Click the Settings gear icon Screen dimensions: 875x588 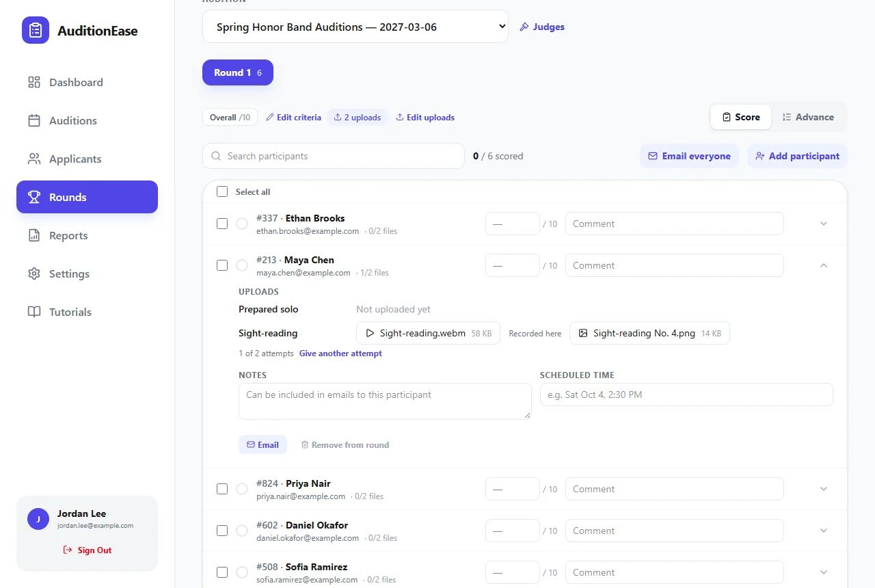pyautogui.click(x=34, y=273)
